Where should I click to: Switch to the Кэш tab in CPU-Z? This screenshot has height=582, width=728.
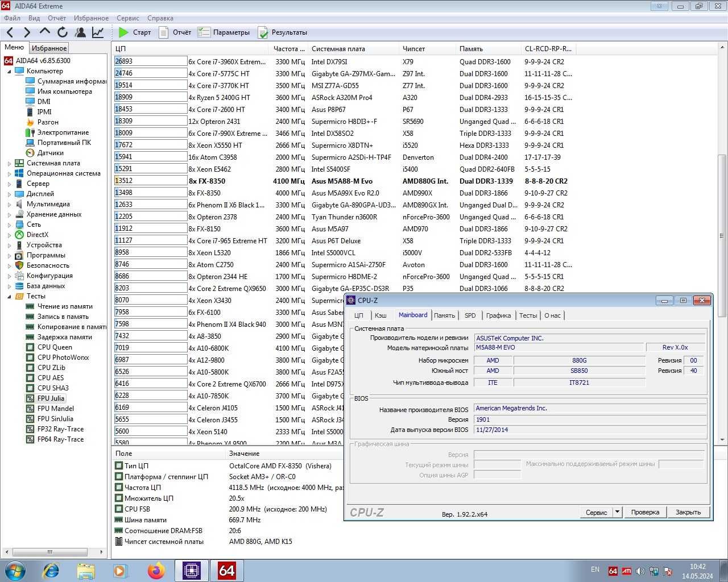pyautogui.click(x=380, y=315)
